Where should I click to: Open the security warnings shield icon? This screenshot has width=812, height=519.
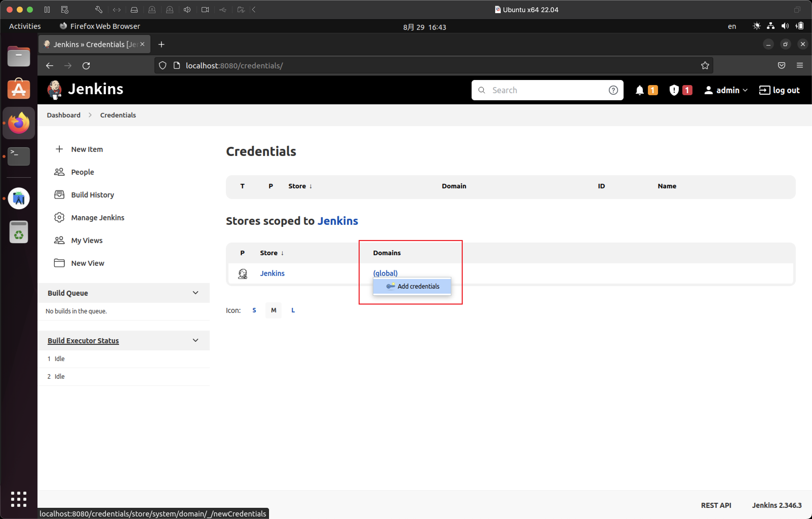click(x=673, y=90)
